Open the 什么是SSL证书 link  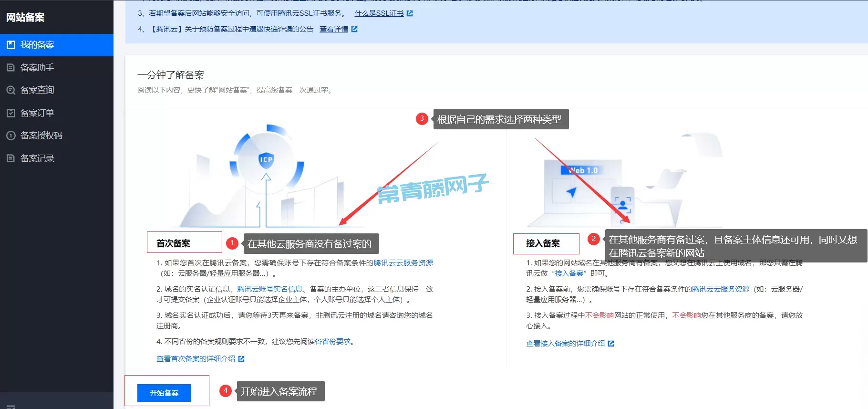tap(379, 13)
